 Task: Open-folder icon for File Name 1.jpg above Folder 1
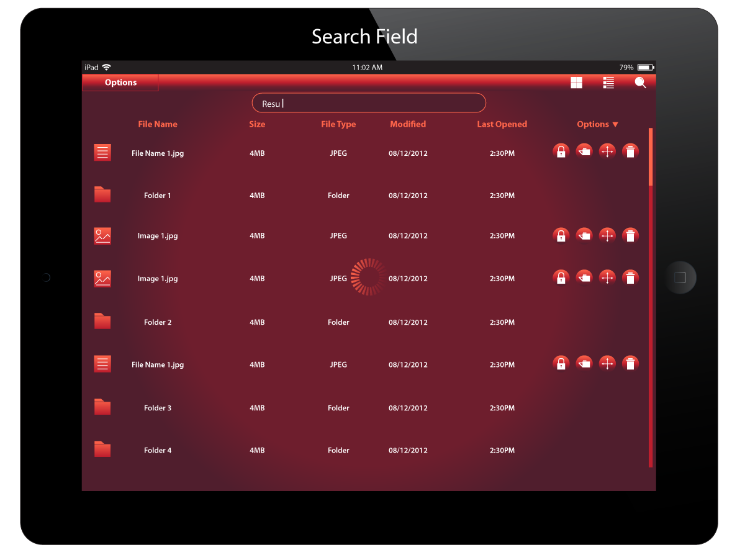tap(584, 151)
